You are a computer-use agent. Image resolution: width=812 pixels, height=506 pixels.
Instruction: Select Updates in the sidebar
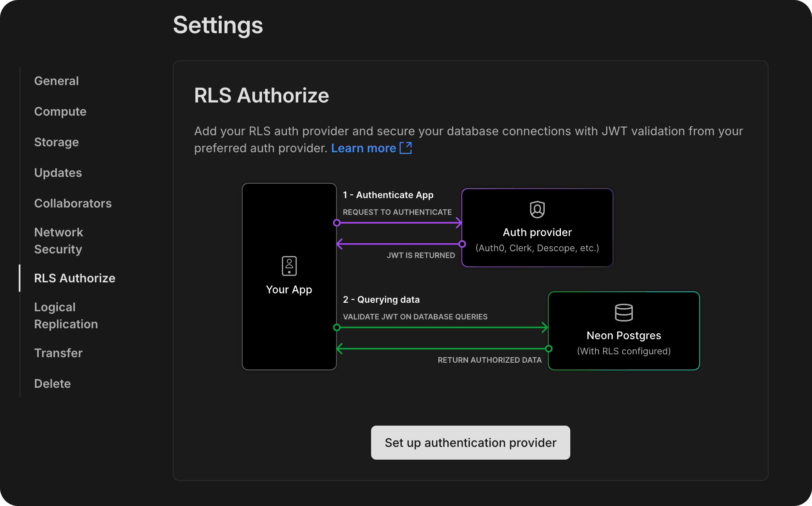(x=58, y=173)
